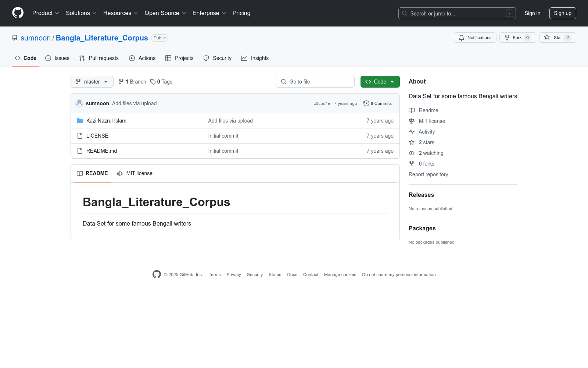Click the sumnoon avatar in commit row
This screenshot has height=368, width=588.
[x=79, y=103]
